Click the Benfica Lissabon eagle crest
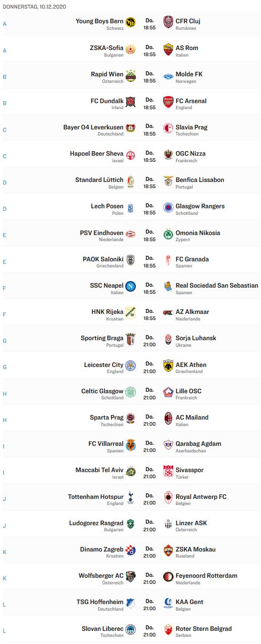The width and height of the screenshot is (261, 644). tap(168, 180)
